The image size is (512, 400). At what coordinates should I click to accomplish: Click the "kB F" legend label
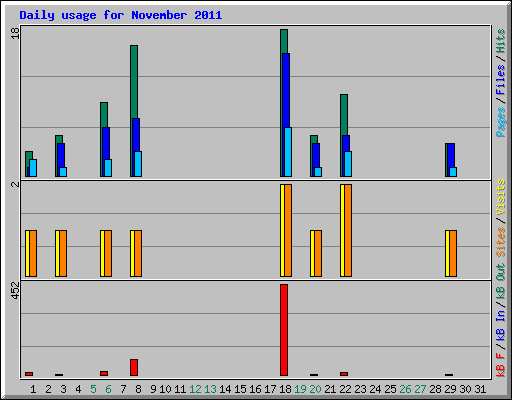tap(500, 364)
